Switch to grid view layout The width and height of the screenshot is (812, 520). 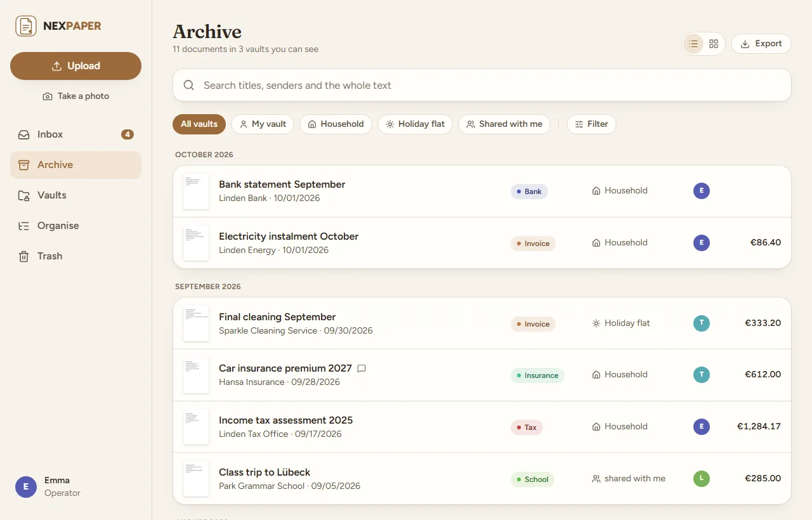click(x=714, y=44)
